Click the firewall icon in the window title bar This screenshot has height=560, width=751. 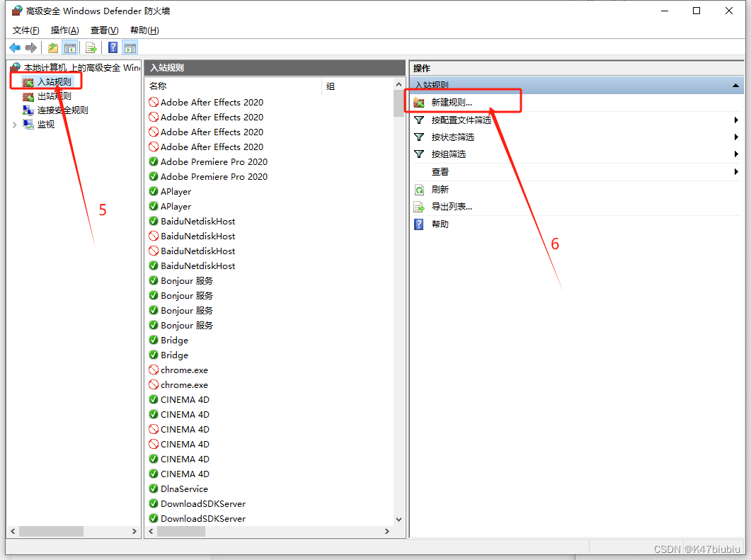coord(17,11)
